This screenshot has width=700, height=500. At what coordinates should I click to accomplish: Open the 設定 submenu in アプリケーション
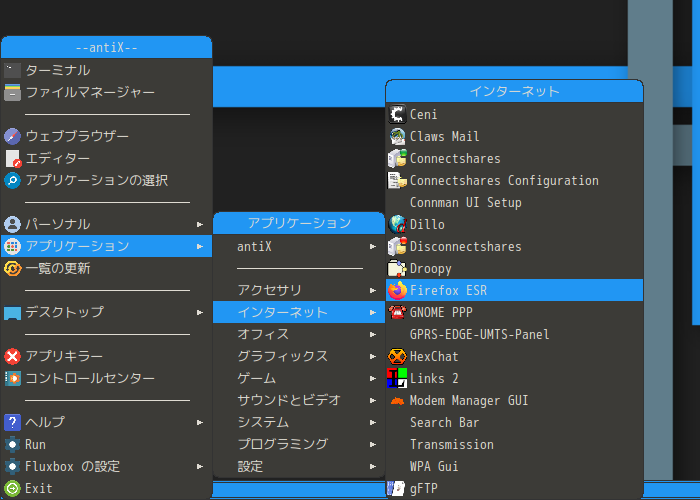coord(299,467)
